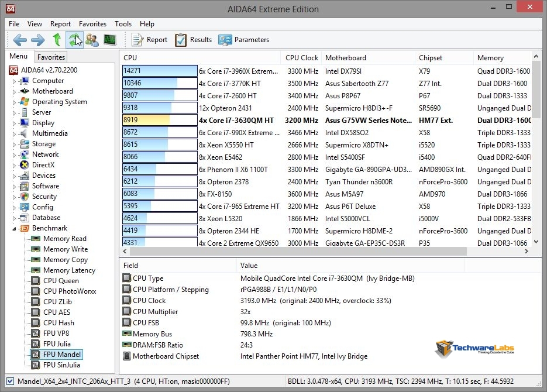Click the CPU ZLib benchmark icon
Screen dimensions: 547x392
coord(36,302)
